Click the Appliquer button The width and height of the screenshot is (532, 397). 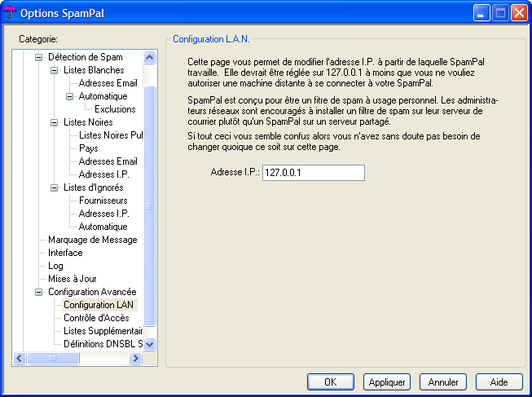pyautogui.click(x=387, y=382)
